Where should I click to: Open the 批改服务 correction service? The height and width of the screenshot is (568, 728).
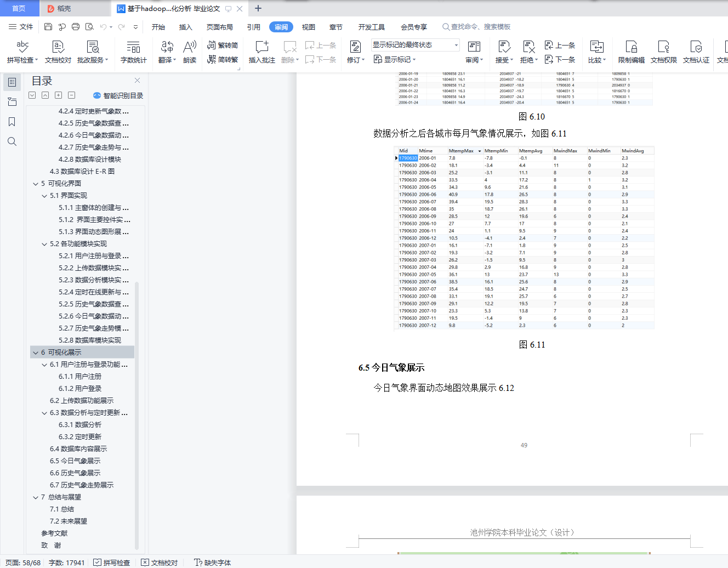(x=93, y=52)
